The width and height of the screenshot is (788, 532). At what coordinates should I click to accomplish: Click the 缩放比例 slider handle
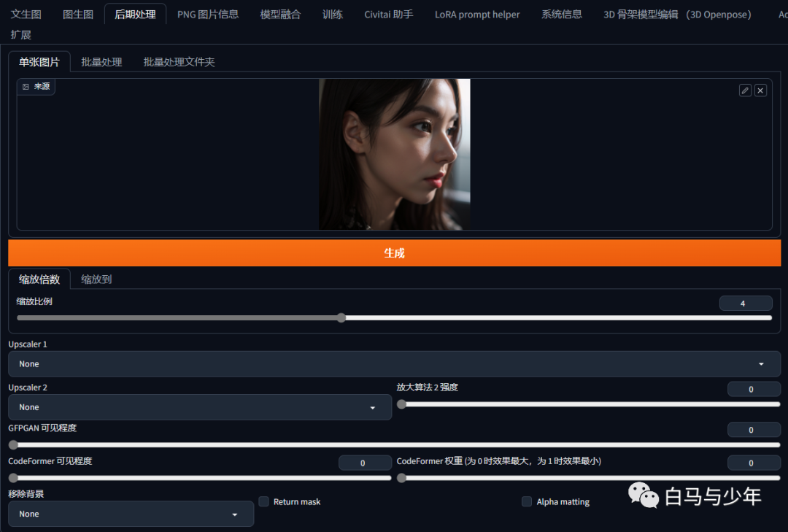coord(341,317)
